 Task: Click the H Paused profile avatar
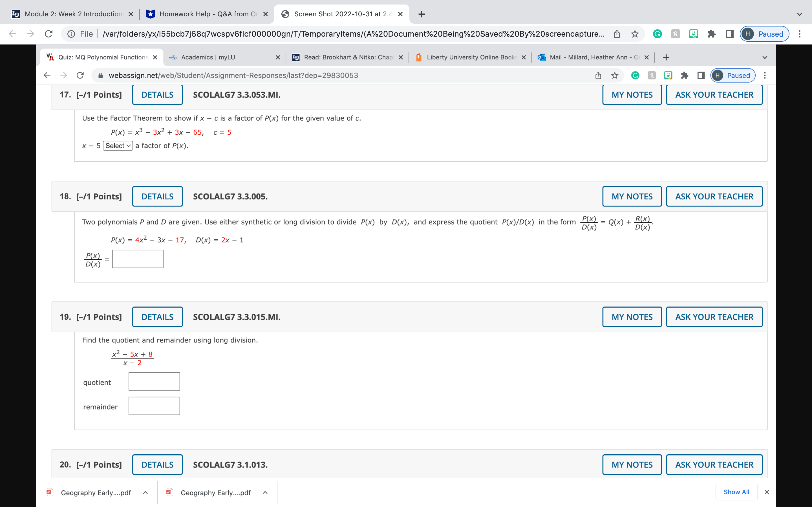click(718, 75)
